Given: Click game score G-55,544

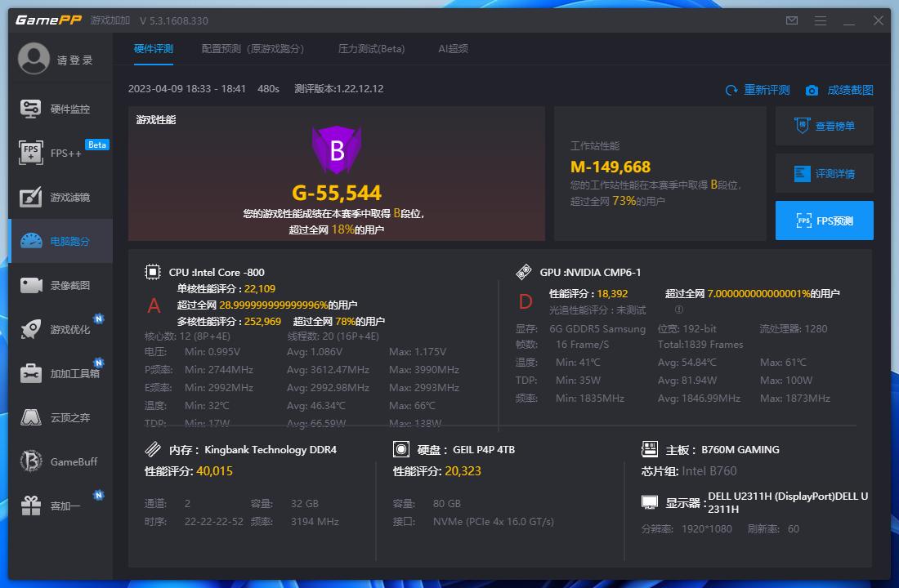Looking at the screenshot, I should tap(337, 193).
